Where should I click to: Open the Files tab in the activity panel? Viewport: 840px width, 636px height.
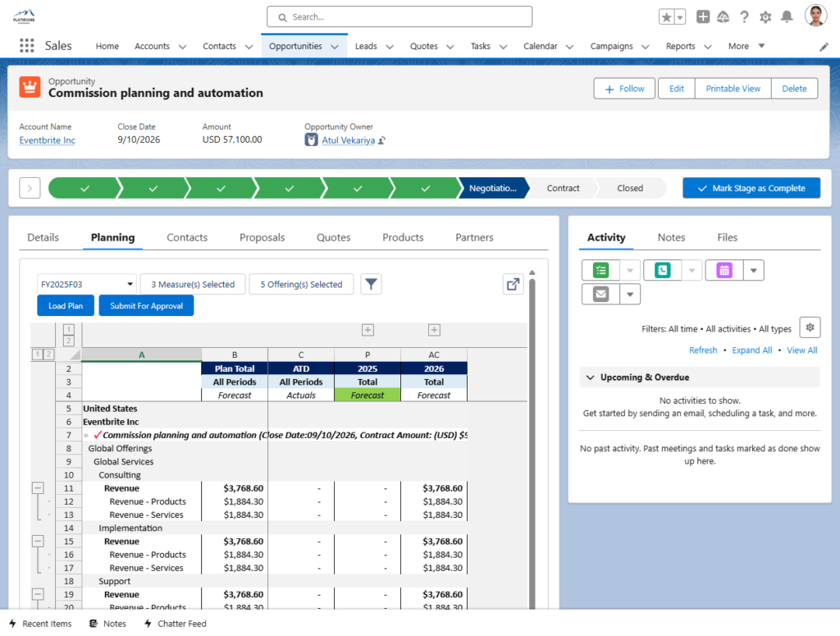(727, 237)
